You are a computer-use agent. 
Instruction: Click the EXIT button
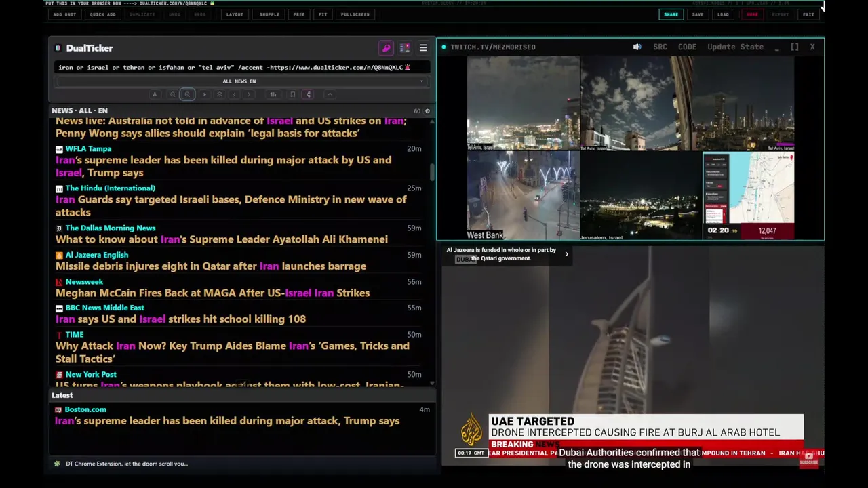click(x=808, y=14)
